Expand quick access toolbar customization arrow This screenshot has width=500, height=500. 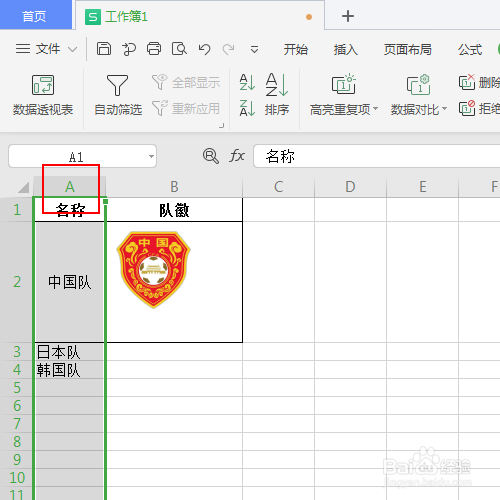(254, 50)
